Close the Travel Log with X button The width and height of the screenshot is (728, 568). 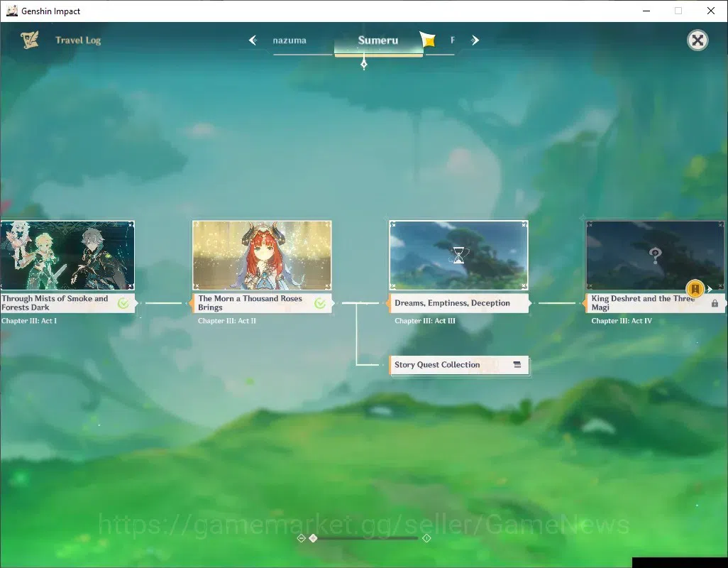(x=697, y=40)
